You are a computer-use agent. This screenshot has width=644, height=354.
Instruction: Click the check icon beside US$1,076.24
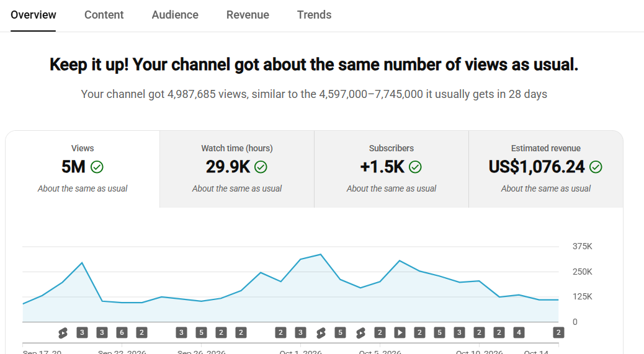[x=596, y=167]
